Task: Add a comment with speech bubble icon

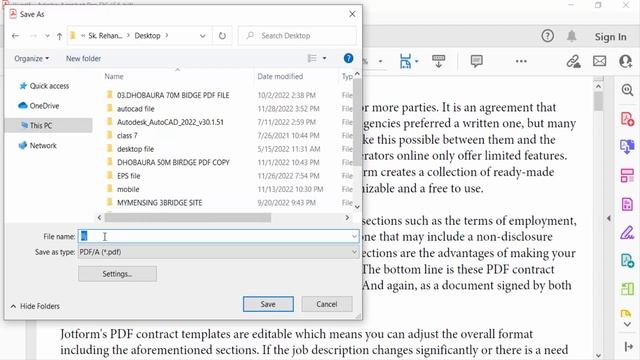Action: pos(476,61)
